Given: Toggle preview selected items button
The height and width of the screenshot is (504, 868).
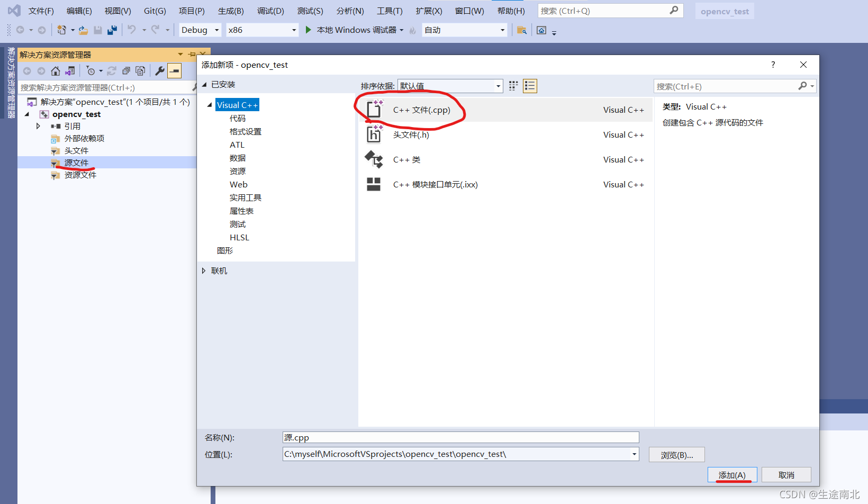Looking at the screenshot, I should [x=174, y=71].
